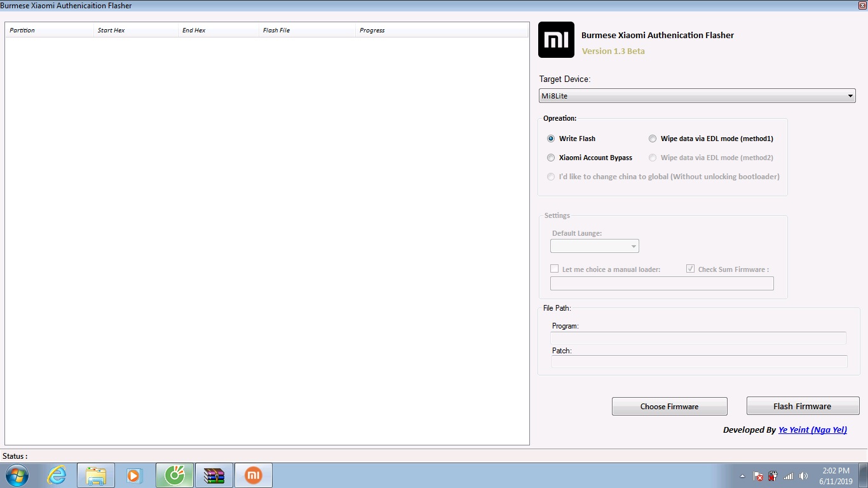Click the End Hex column header

(219, 30)
